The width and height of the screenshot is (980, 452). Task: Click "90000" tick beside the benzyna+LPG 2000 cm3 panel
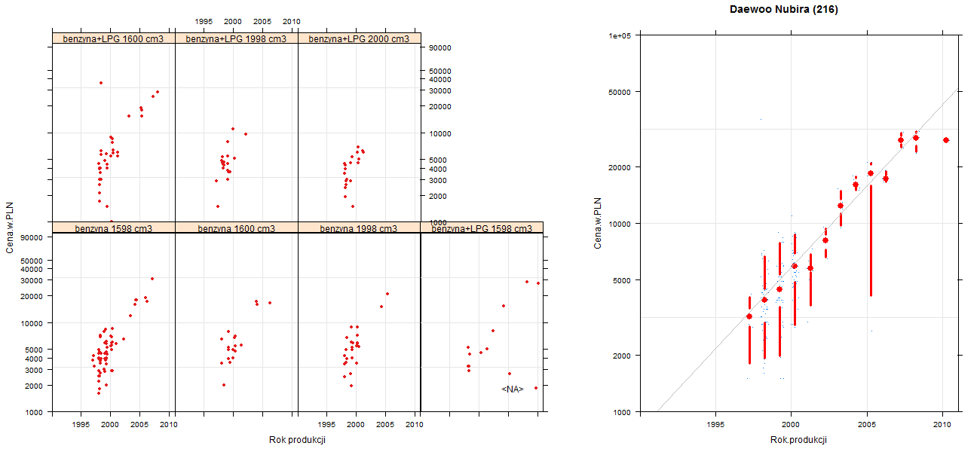pos(439,48)
